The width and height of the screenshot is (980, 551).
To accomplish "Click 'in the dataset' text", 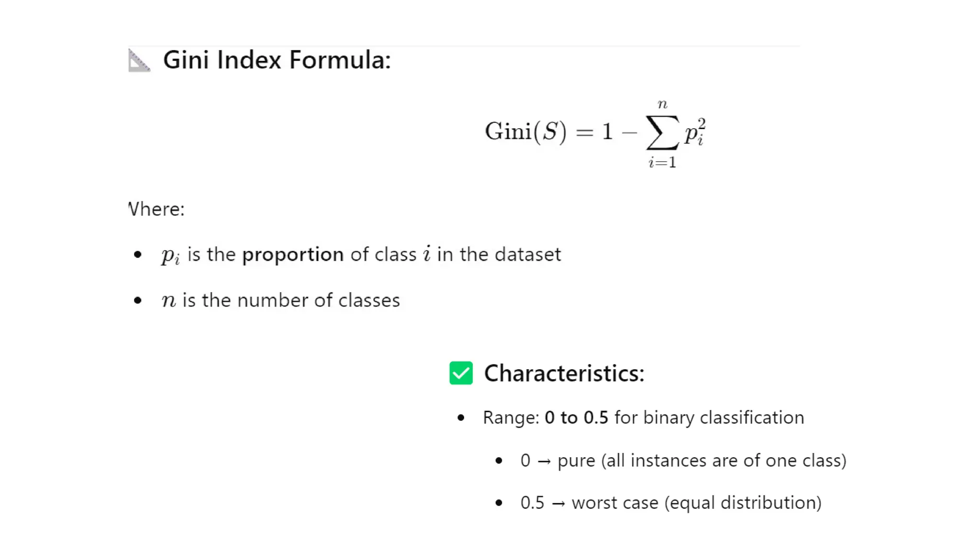I will pyautogui.click(x=499, y=254).
